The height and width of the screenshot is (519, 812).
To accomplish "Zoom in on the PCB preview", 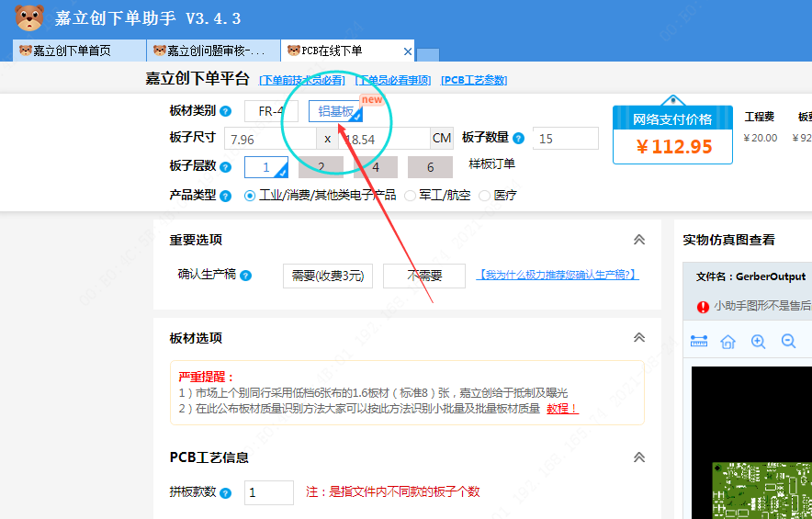I will (758, 341).
